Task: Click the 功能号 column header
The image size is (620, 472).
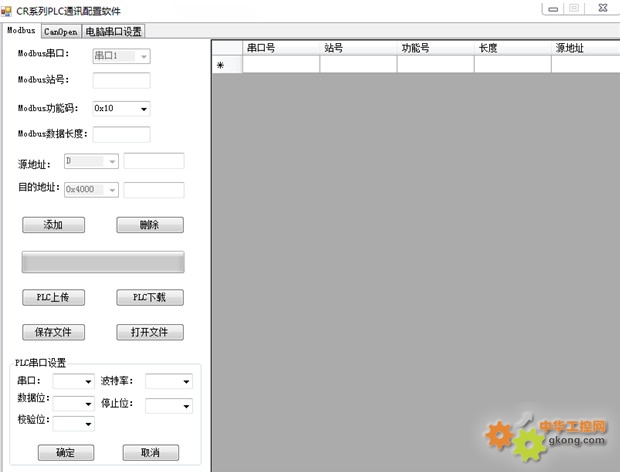Action: click(434, 47)
